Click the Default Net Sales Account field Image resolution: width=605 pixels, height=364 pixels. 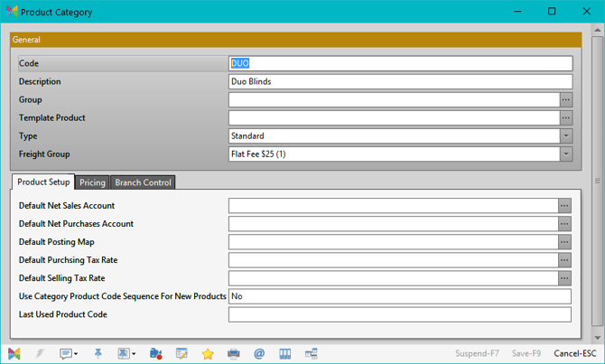click(x=393, y=206)
